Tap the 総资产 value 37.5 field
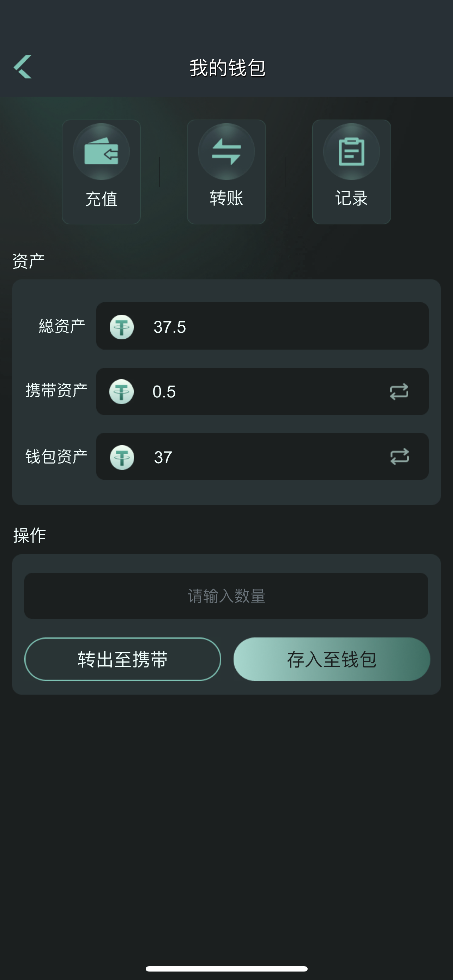Viewport: 453px width, 980px height. coord(170,327)
